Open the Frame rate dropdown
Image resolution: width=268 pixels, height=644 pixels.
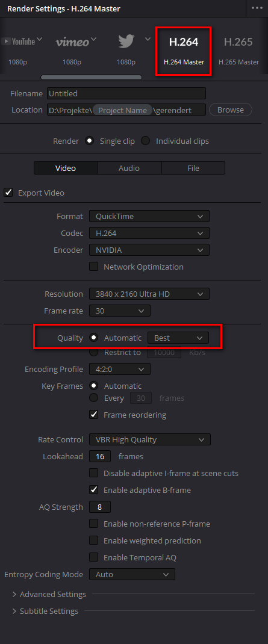click(x=120, y=311)
